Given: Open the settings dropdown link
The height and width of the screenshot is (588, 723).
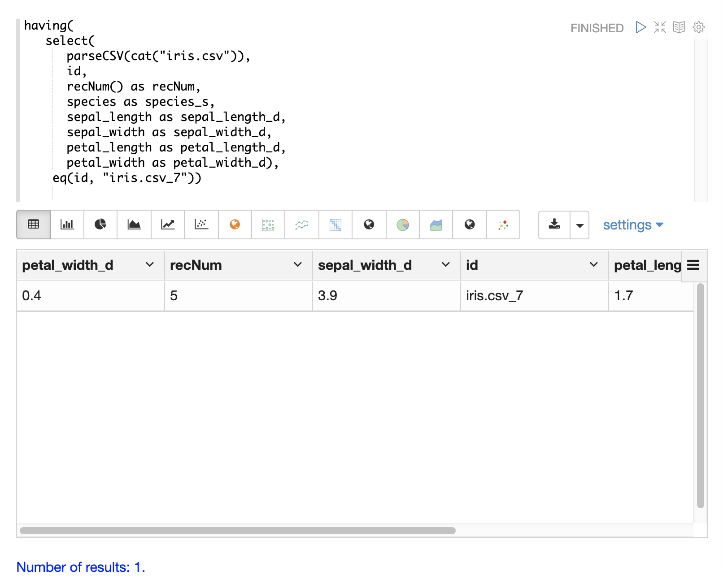Looking at the screenshot, I should pyautogui.click(x=632, y=225).
